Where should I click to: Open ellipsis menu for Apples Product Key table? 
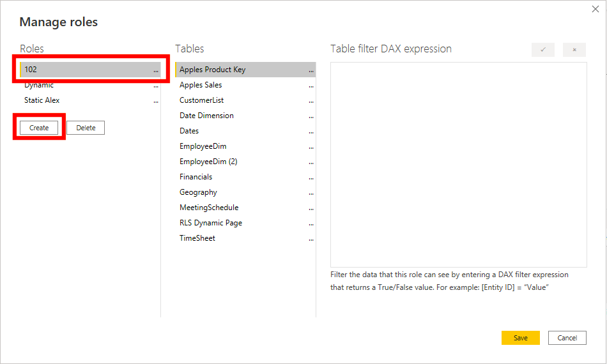click(311, 70)
